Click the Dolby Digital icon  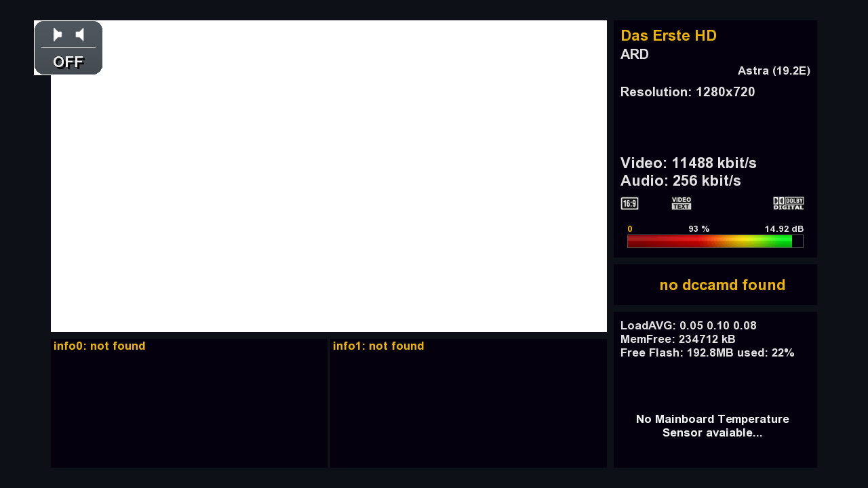(789, 203)
